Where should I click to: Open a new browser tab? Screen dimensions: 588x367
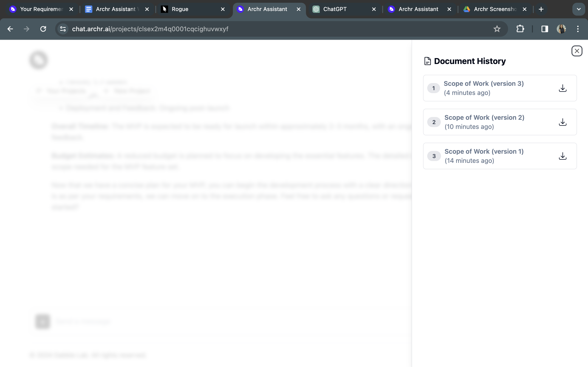pos(541,9)
